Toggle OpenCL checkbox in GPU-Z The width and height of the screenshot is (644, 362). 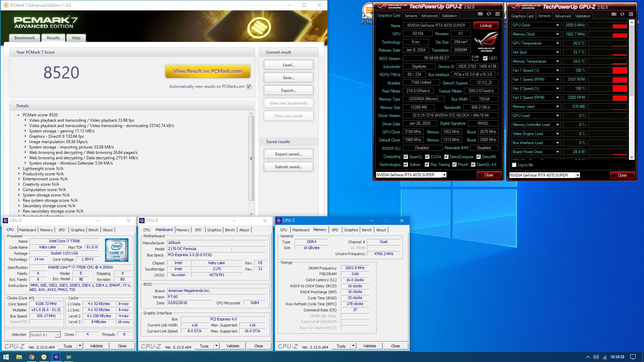pos(406,157)
